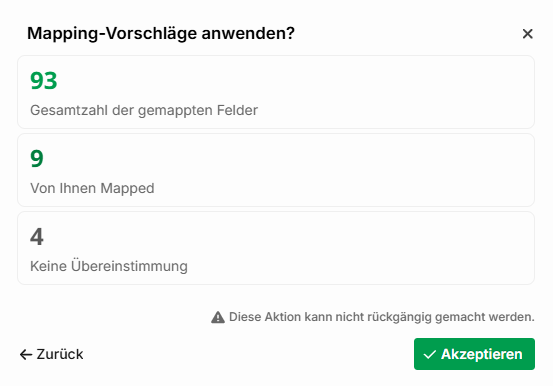This screenshot has width=553, height=386.
Task: Select the warning text about irreversible action
Action: pyautogui.click(x=382, y=317)
